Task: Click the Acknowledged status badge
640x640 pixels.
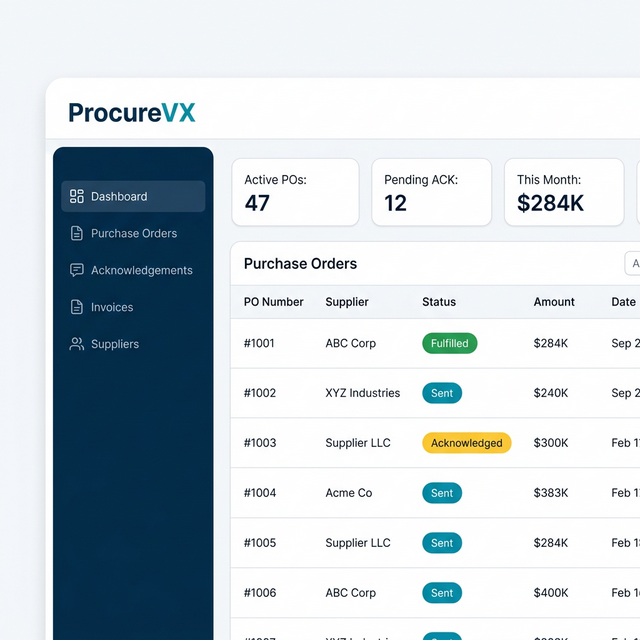Action: pyautogui.click(x=467, y=443)
